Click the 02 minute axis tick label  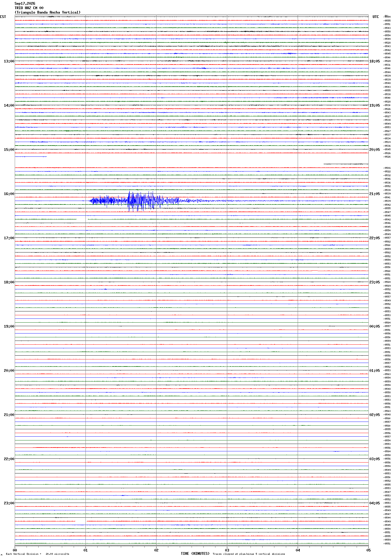156,550
